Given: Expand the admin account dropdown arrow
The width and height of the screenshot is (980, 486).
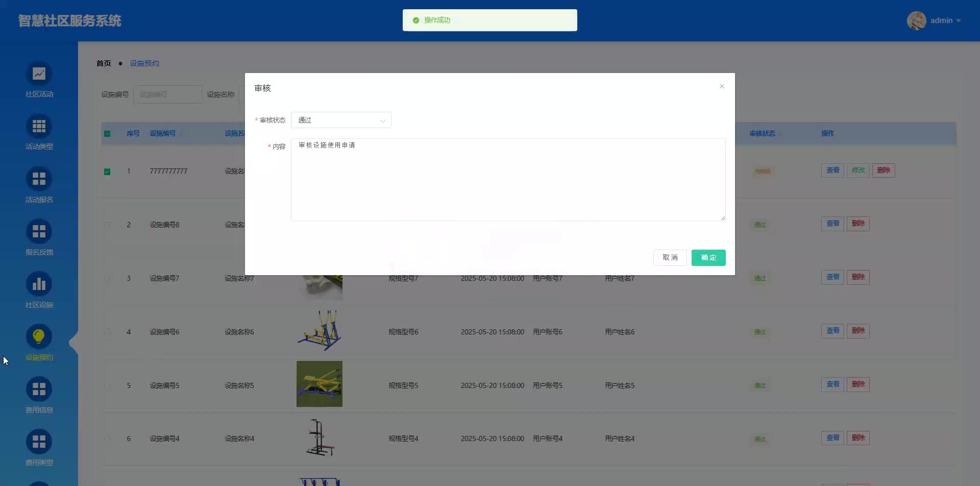Looking at the screenshot, I should point(959,21).
